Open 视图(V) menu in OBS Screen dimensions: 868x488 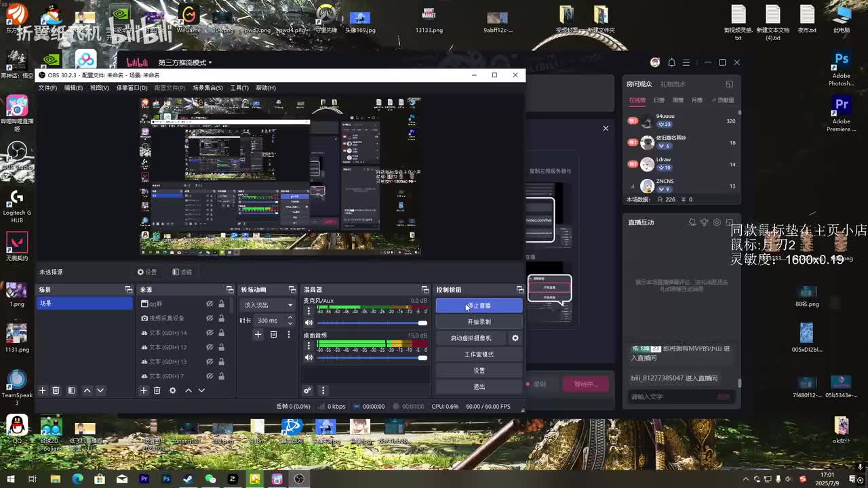pos(99,87)
